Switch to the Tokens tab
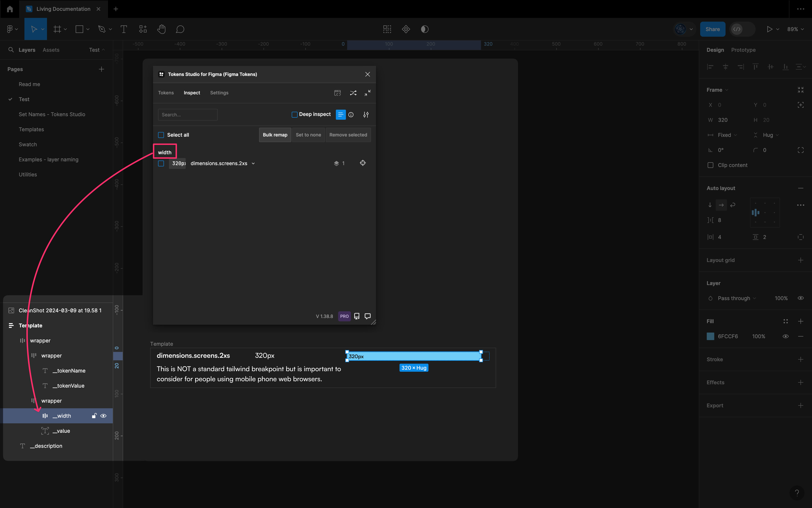 click(166, 93)
